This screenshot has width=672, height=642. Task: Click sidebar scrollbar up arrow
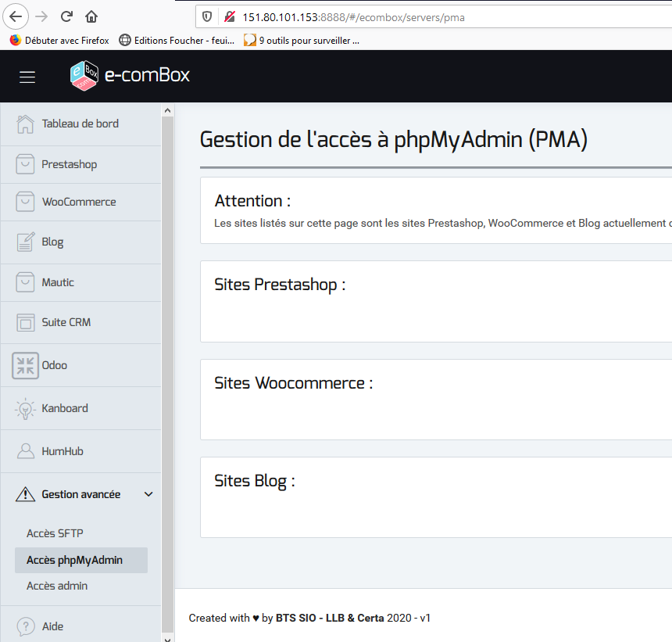pyautogui.click(x=167, y=110)
